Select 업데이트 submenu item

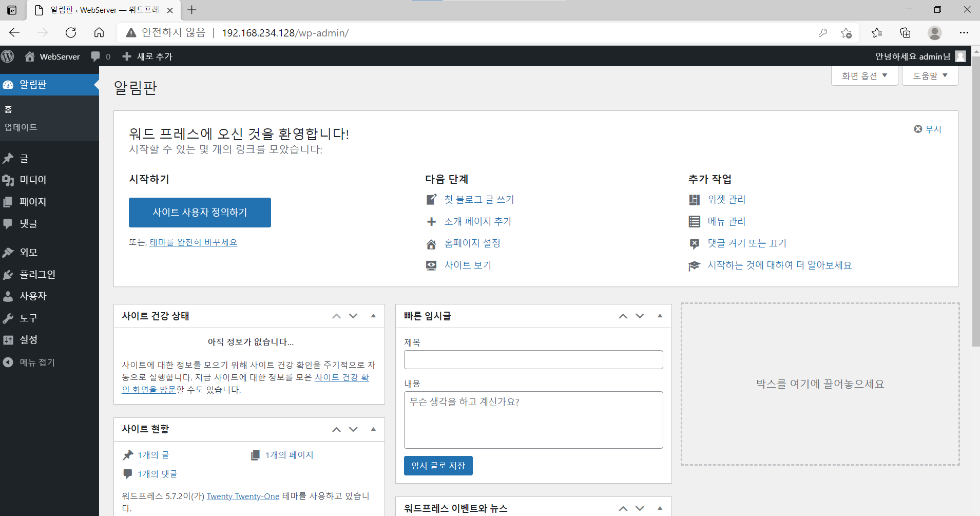pos(21,127)
